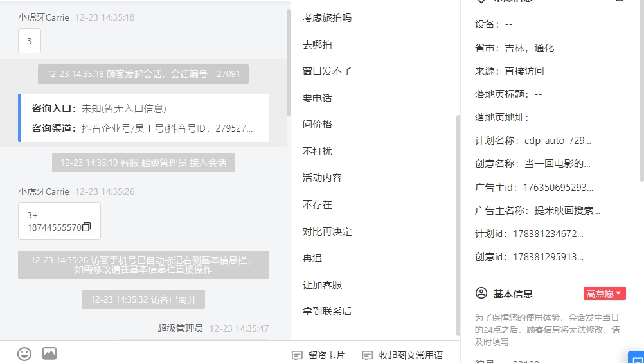Select the quick phrase 活动内容
The height and width of the screenshot is (363, 644).
322,178
